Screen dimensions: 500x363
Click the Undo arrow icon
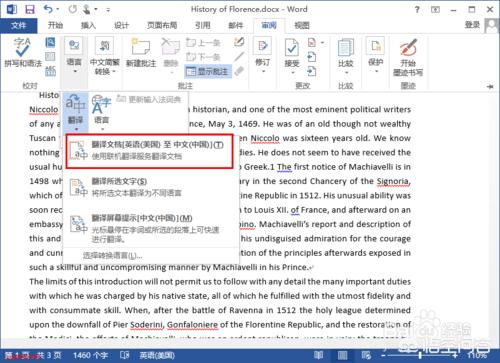tap(48, 9)
